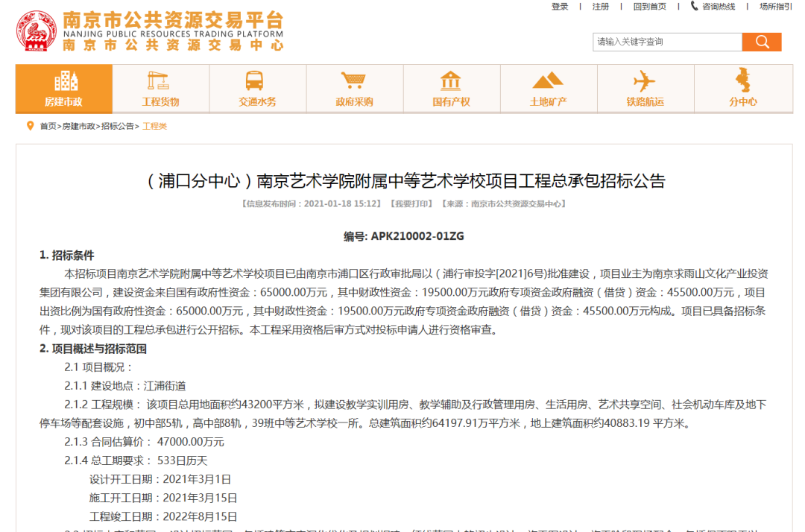Click the orange location pin in breadcrumb
Screen dimensions: 805x532
pos(31,126)
